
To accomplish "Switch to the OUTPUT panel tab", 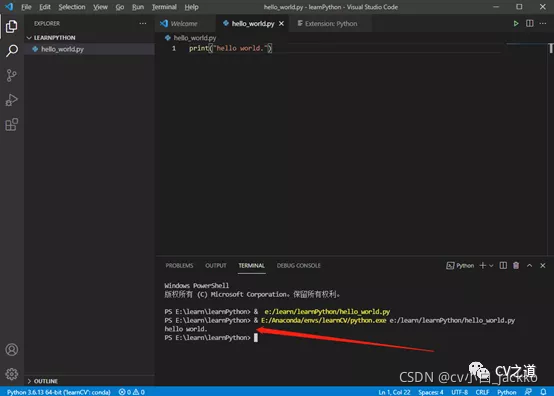I will [216, 265].
